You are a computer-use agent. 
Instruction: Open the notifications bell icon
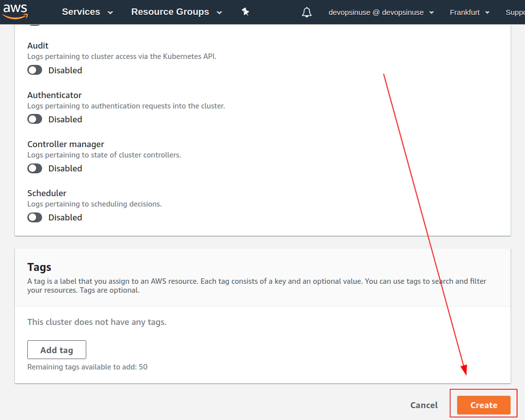(306, 12)
